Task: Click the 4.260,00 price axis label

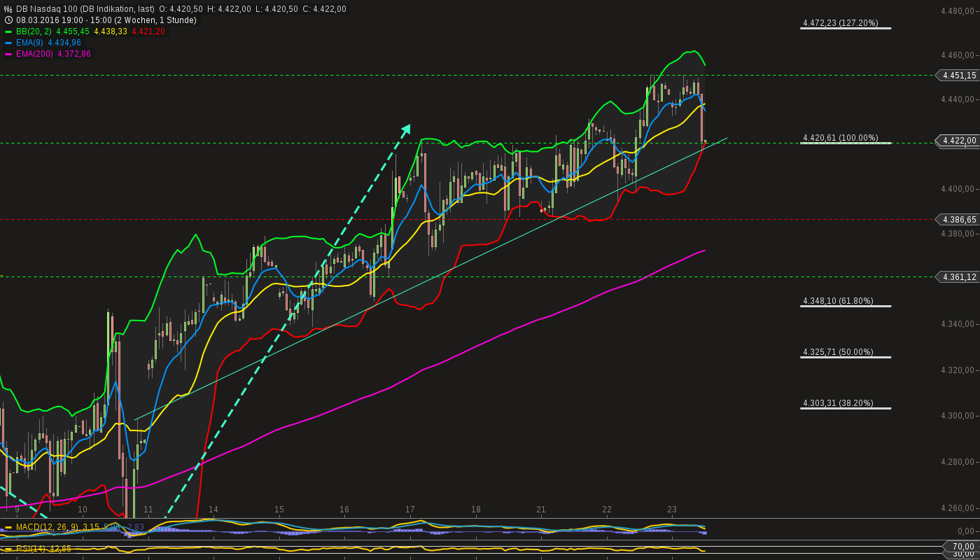Action: coord(959,508)
